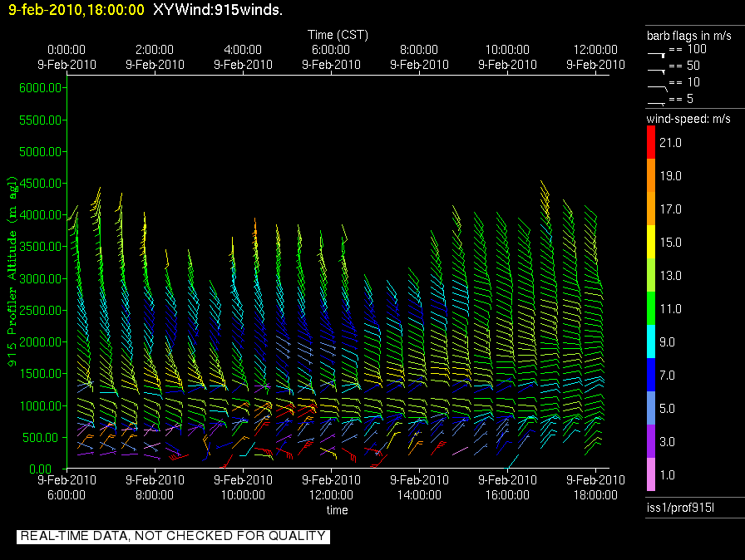
Task: Click the 5 m/s barb flag symbol
Action: coord(657,102)
